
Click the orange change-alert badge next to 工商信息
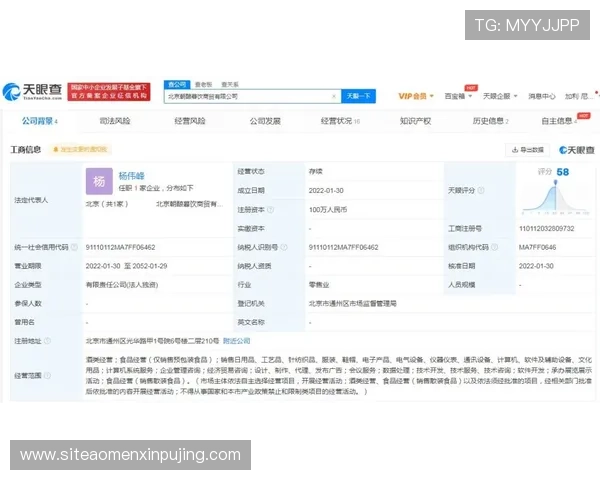[80, 149]
